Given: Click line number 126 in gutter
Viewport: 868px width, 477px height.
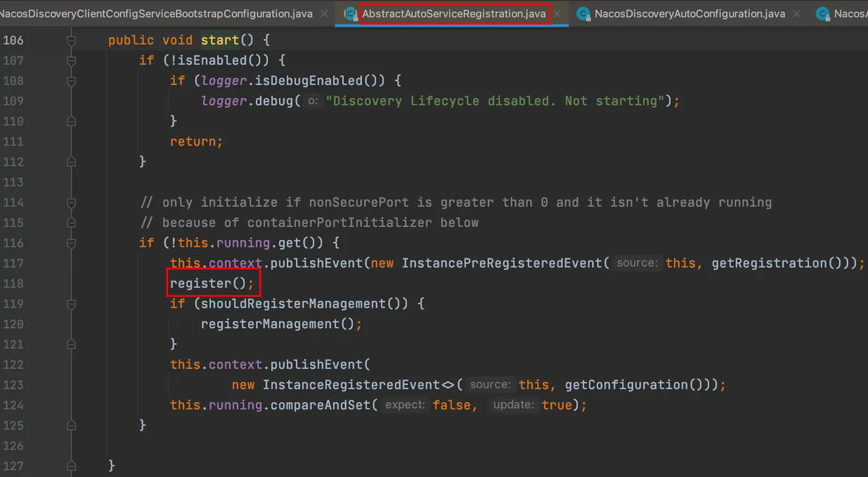Looking at the screenshot, I should 13,445.
